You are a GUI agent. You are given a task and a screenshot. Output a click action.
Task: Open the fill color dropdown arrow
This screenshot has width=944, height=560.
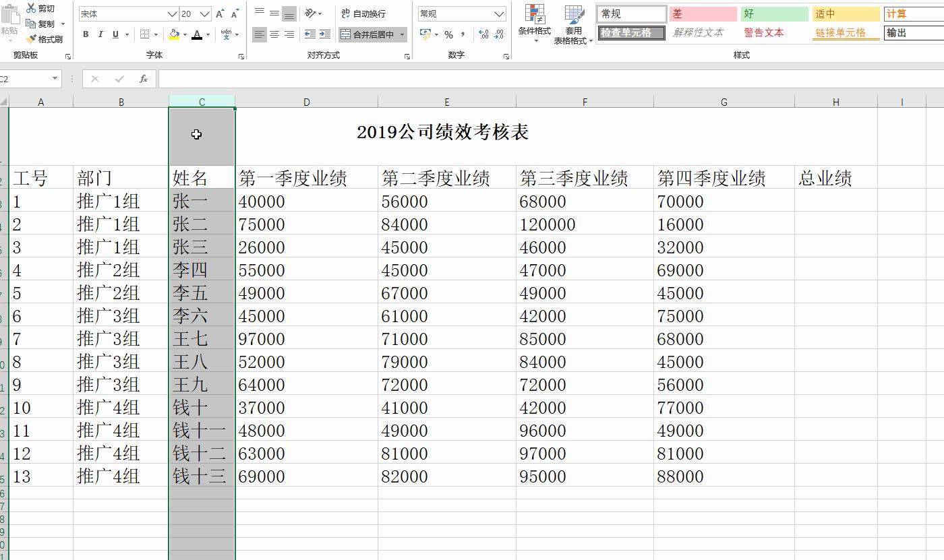pyautogui.click(x=185, y=34)
